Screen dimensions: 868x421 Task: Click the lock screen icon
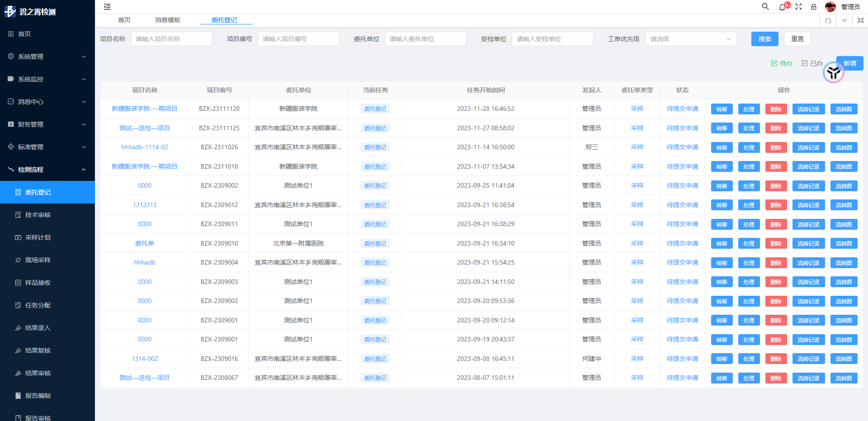[x=814, y=7]
